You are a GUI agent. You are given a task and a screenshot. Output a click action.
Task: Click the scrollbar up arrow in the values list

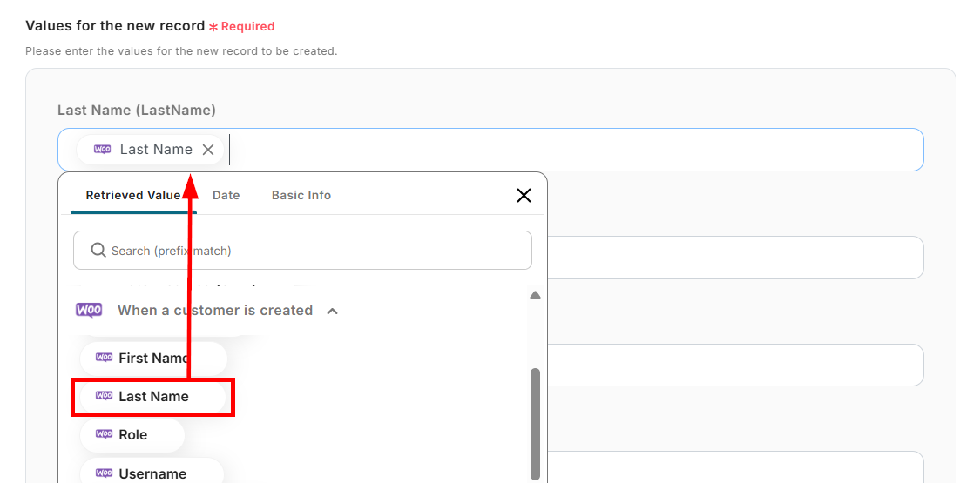pyautogui.click(x=535, y=296)
